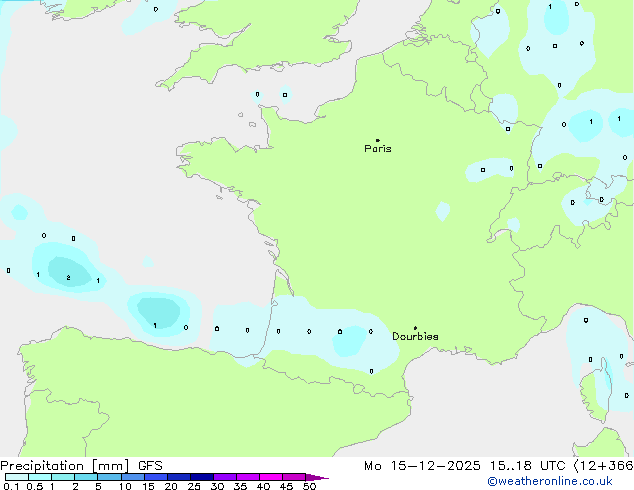Select the 2 mm legend color swatch
This screenshot has height=490, width=634.
[x=86, y=477]
